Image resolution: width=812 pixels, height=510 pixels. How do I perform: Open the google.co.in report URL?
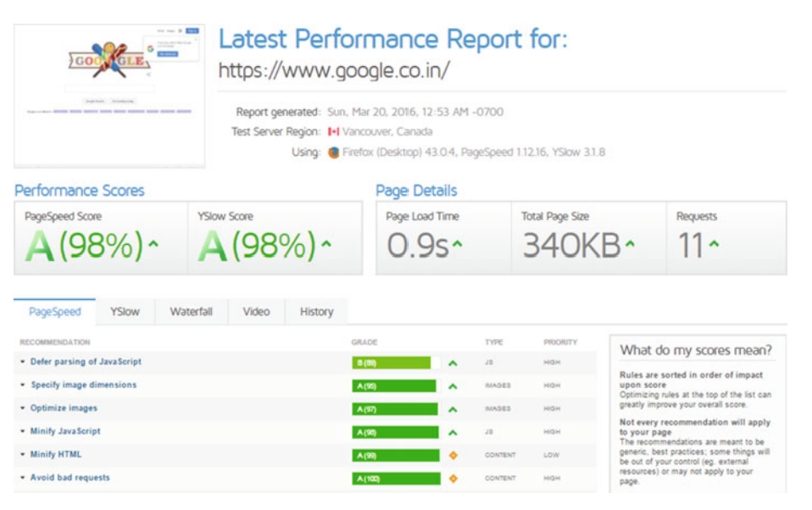point(334,70)
